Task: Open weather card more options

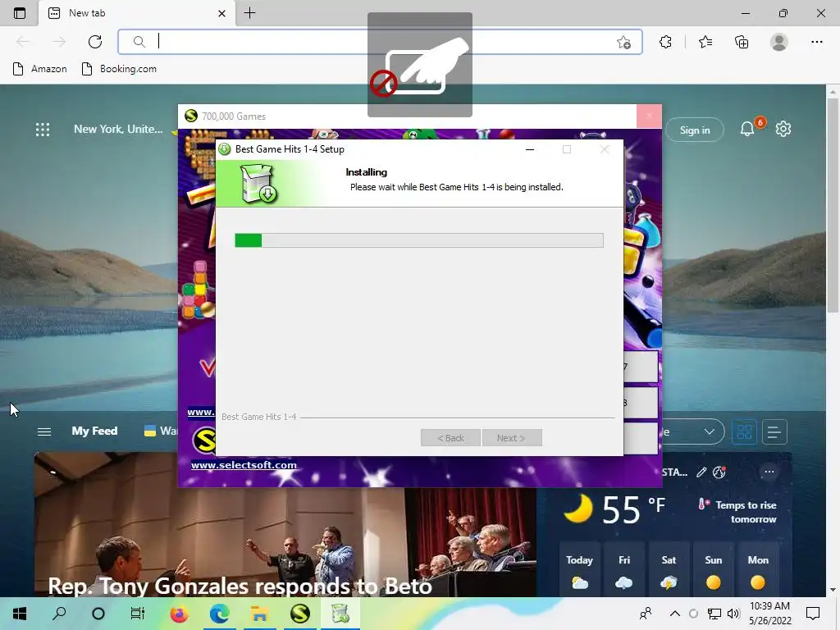Action: coord(769,472)
